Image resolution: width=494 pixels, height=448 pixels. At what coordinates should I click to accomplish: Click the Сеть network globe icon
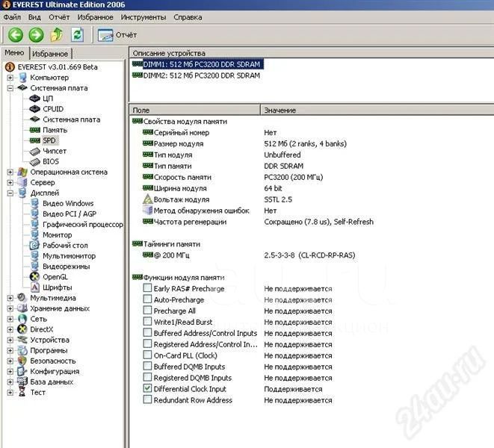tap(22, 319)
